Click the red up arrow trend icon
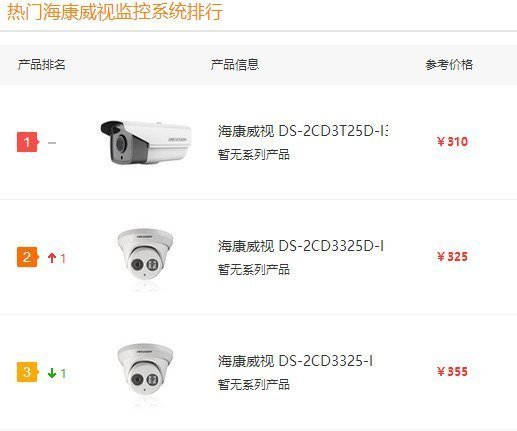The height and width of the screenshot is (431, 517). point(52,258)
